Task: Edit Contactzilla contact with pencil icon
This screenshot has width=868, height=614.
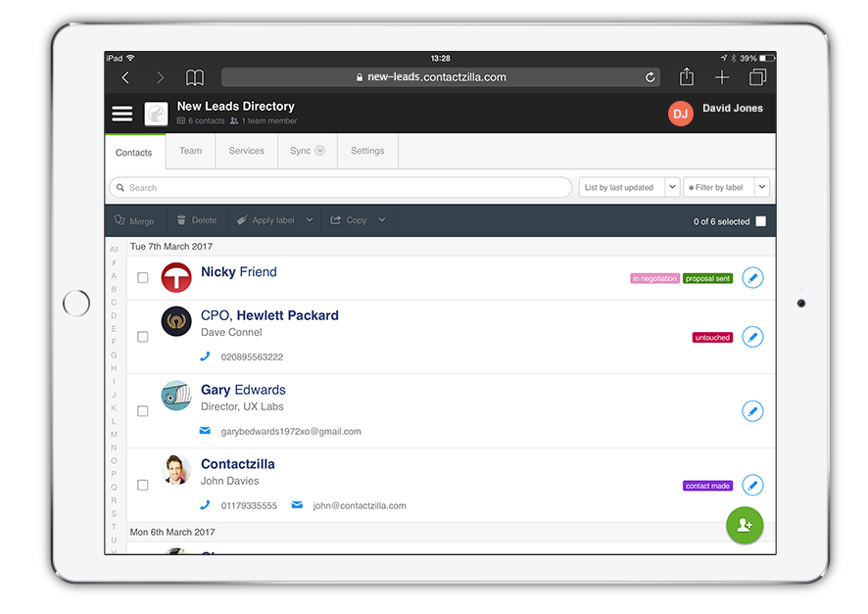Action: (x=752, y=485)
